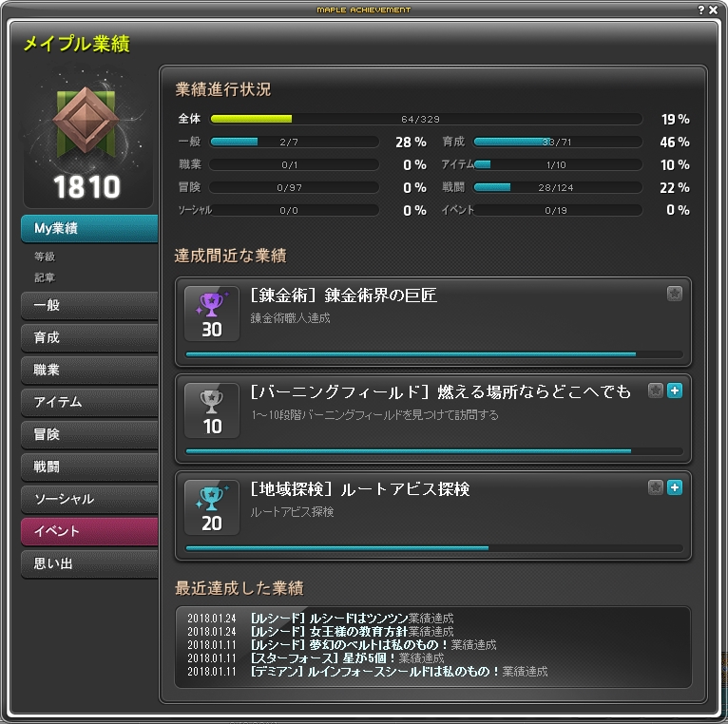Click the アイテム progress bar 1/10

(558, 164)
